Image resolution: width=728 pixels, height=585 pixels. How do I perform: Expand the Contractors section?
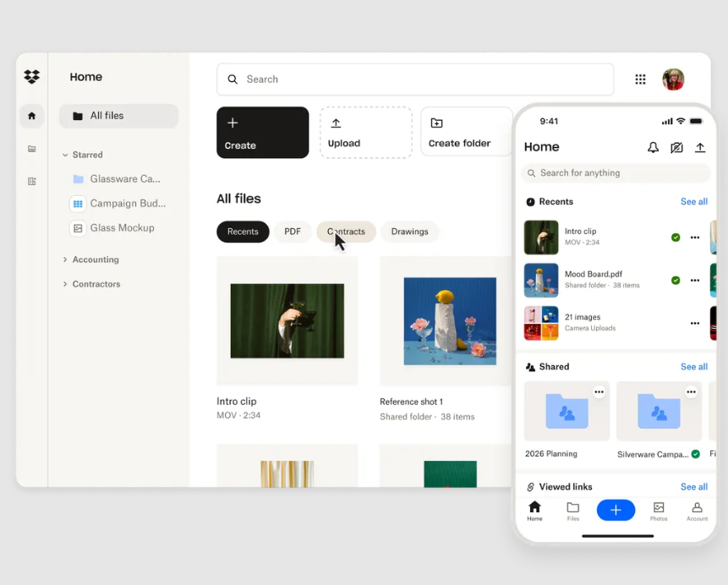click(65, 284)
